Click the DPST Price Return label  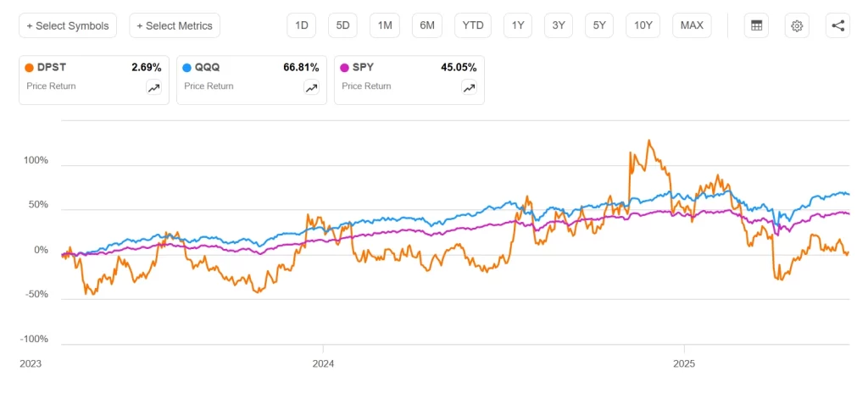(51, 86)
